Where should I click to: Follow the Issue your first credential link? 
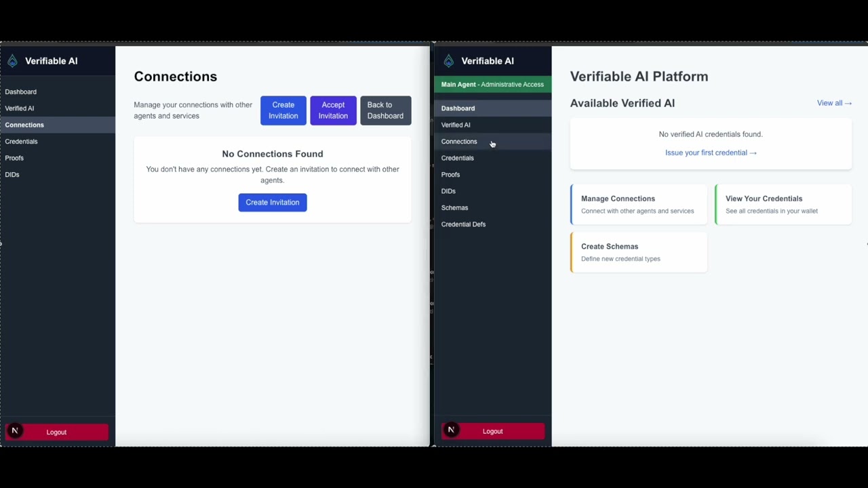click(x=711, y=152)
